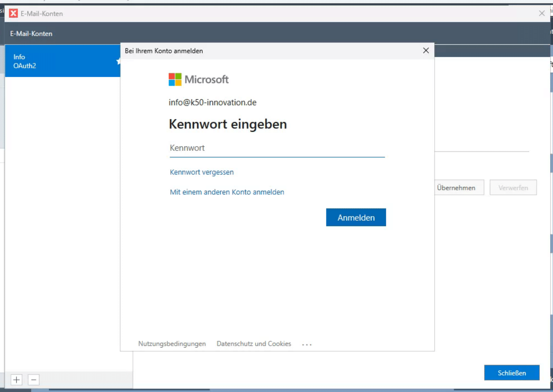The image size is (553, 392).
Task: Open the three-dots more options in footer
Action: click(307, 344)
